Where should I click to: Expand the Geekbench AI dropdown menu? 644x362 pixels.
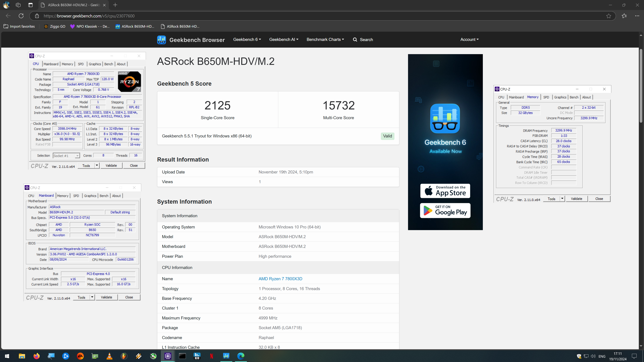[x=284, y=40]
